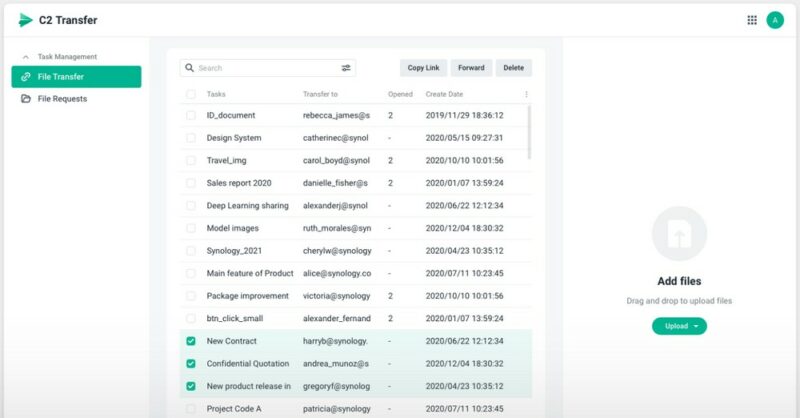Check the Model images row checkbox

pos(191,228)
